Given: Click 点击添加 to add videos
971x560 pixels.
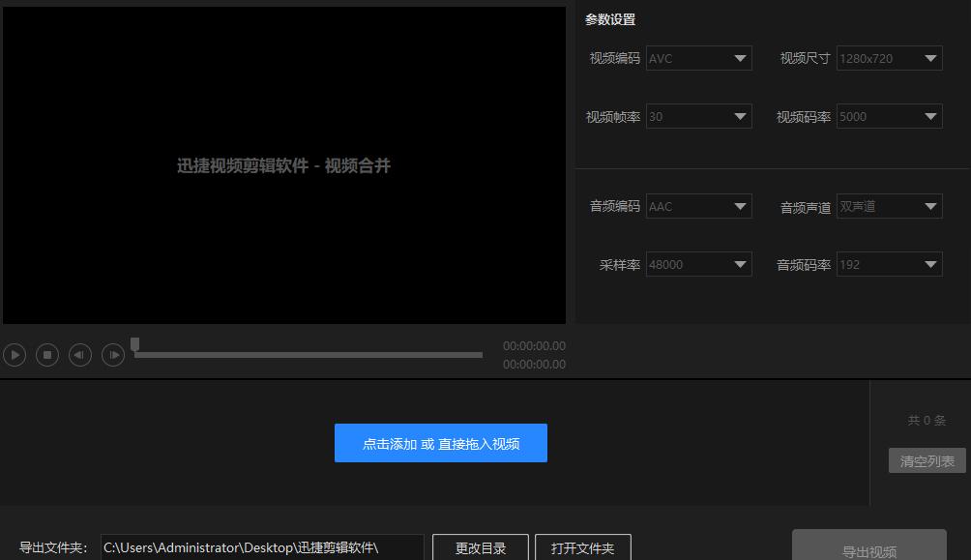Looking at the screenshot, I should (x=440, y=442).
